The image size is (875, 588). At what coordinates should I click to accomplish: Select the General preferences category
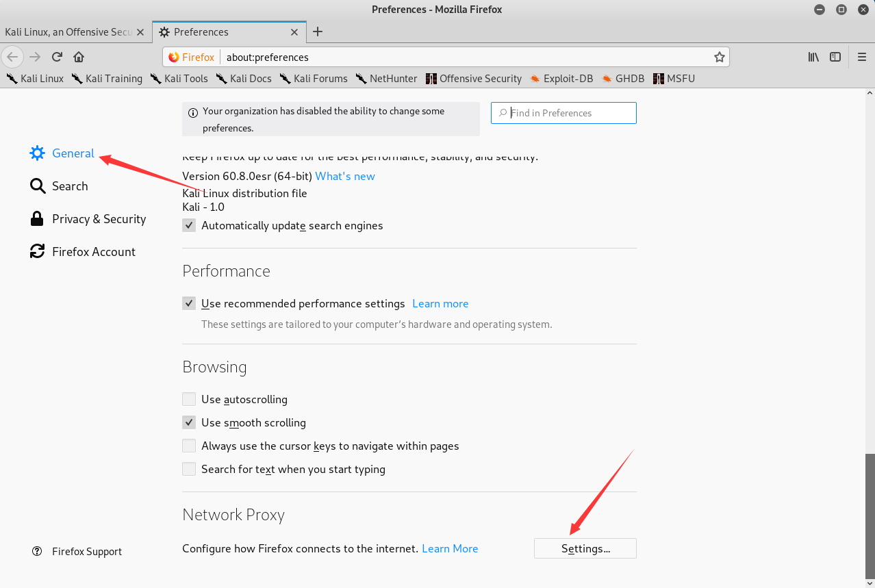(x=62, y=153)
